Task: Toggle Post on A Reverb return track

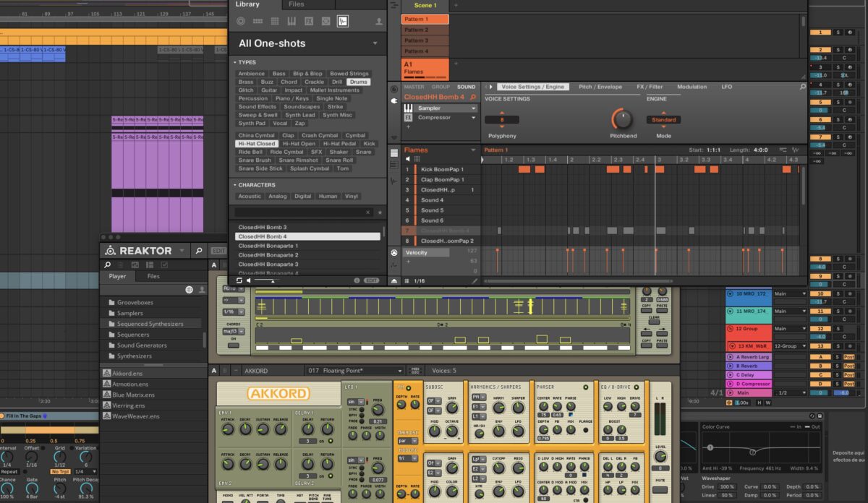Action: coord(850,357)
